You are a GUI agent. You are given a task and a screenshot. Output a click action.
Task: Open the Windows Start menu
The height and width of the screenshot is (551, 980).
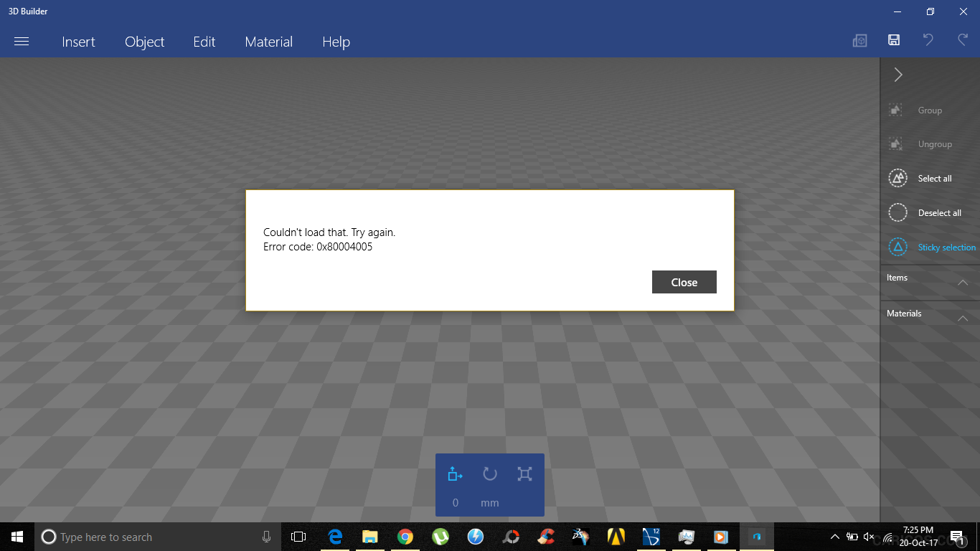pyautogui.click(x=17, y=537)
